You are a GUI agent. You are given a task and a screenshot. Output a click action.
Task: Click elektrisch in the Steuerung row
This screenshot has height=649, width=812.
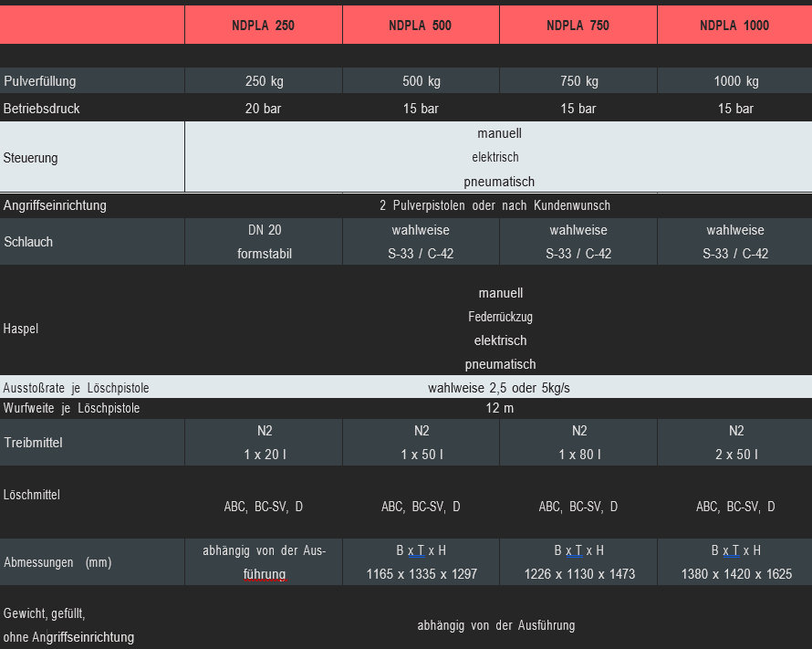pos(495,157)
